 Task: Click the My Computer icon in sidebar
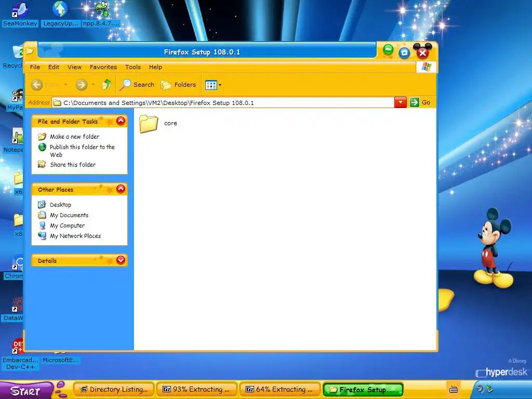(42, 225)
